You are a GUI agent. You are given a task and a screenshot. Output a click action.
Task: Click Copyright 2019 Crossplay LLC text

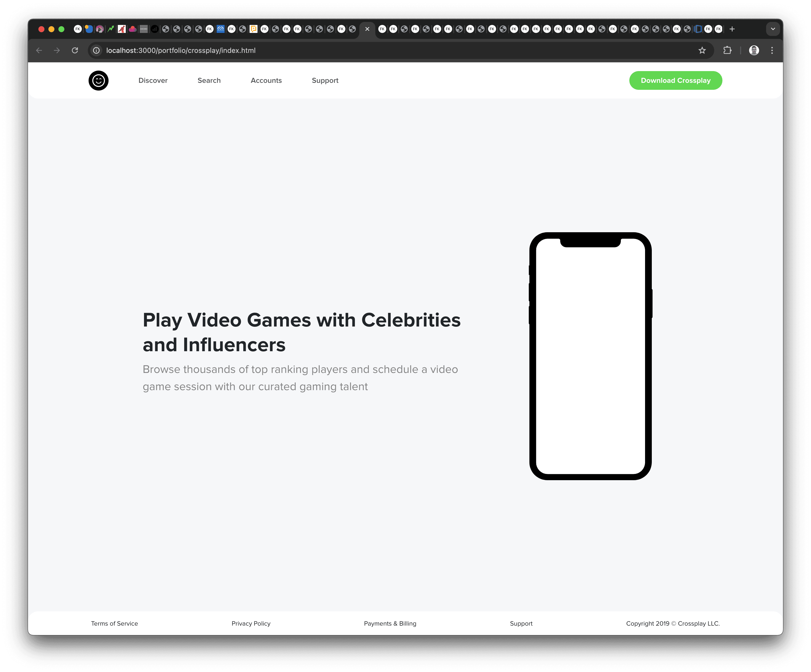(x=673, y=623)
